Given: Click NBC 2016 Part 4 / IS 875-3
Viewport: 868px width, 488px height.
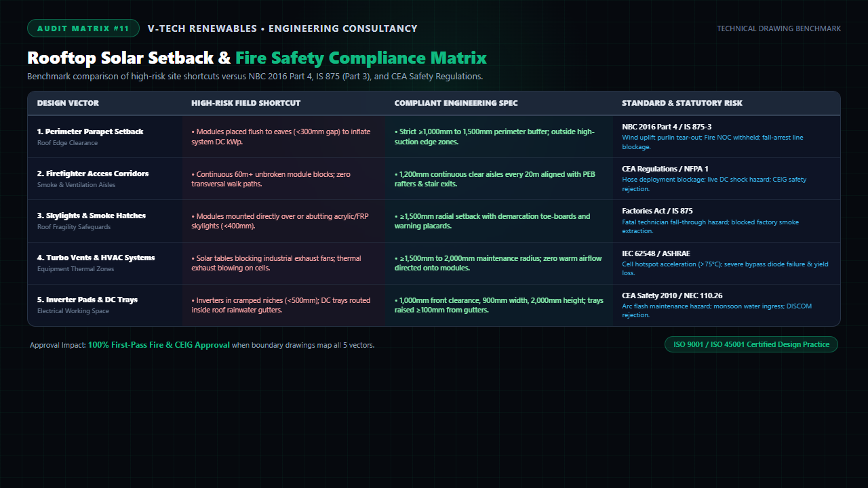Looking at the screenshot, I should click(667, 127).
